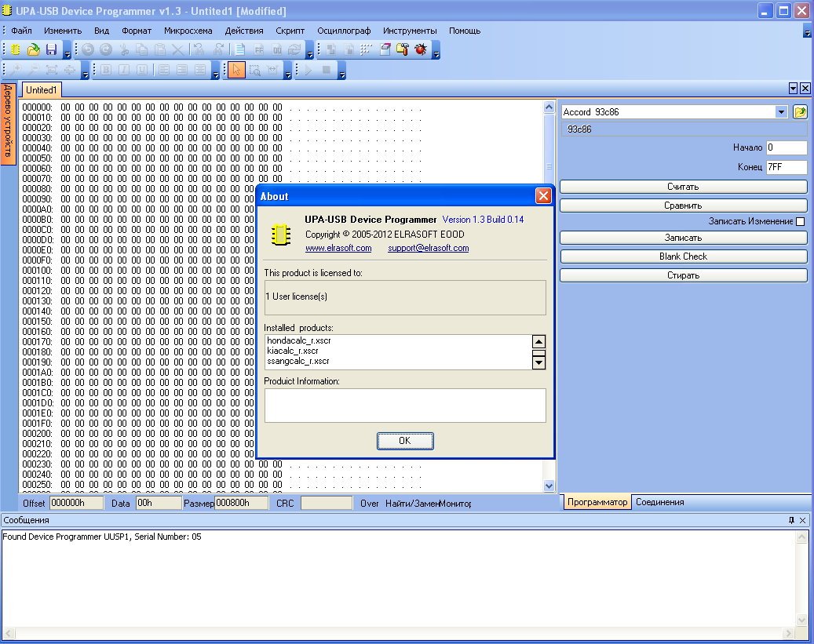The height and width of the screenshot is (644, 814).
Task: Select kiacalc_r.xscr in installed products
Action: (x=293, y=351)
